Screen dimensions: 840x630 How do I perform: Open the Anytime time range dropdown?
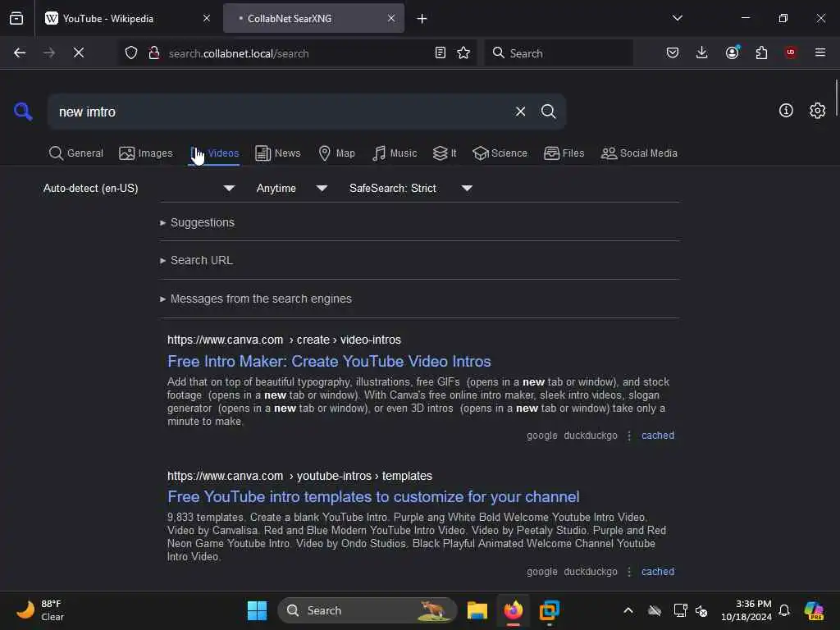coord(291,188)
